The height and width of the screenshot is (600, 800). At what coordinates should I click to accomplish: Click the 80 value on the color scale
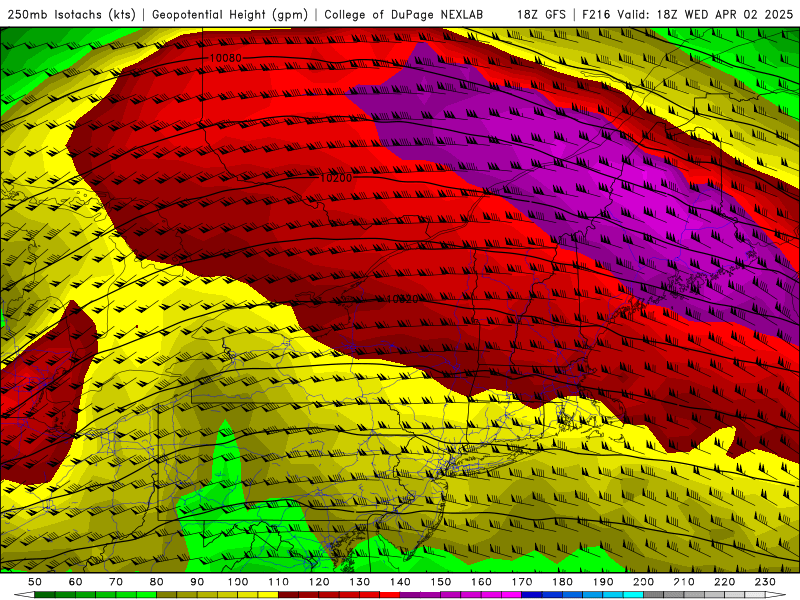(157, 582)
